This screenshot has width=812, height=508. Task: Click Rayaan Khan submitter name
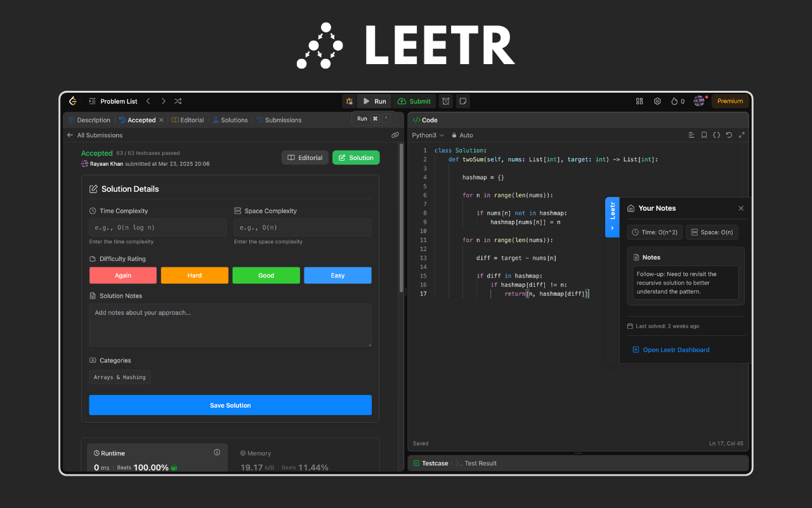click(x=107, y=164)
